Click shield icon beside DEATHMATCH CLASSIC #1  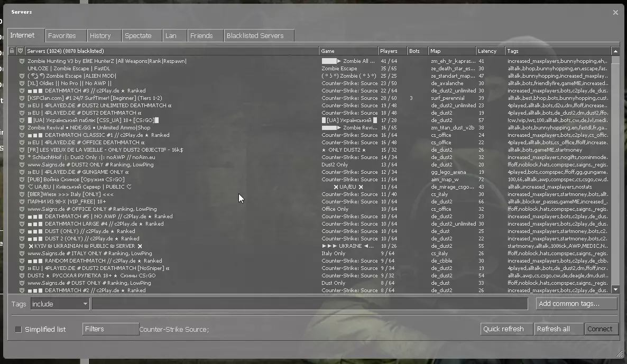point(22,135)
